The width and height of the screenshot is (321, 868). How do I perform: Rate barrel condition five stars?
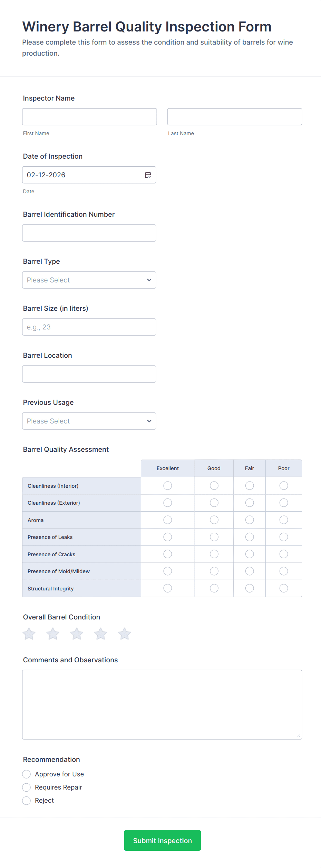(x=125, y=634)
